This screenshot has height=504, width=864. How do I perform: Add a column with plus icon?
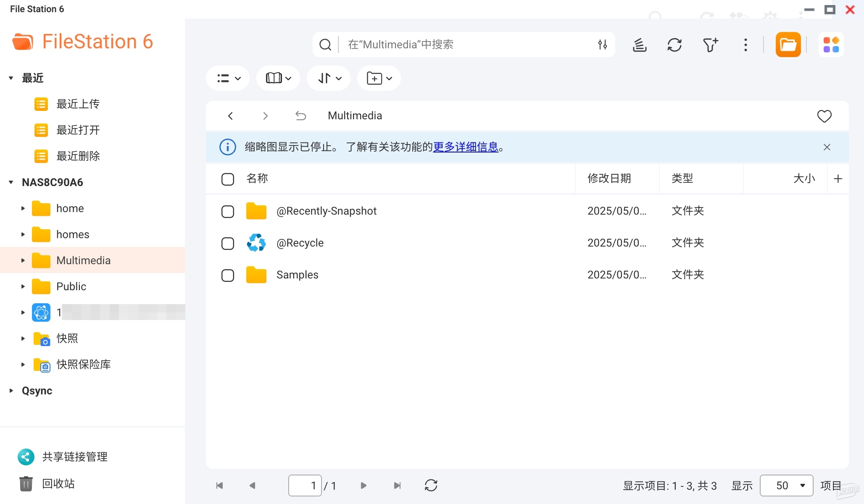(838, 179)
